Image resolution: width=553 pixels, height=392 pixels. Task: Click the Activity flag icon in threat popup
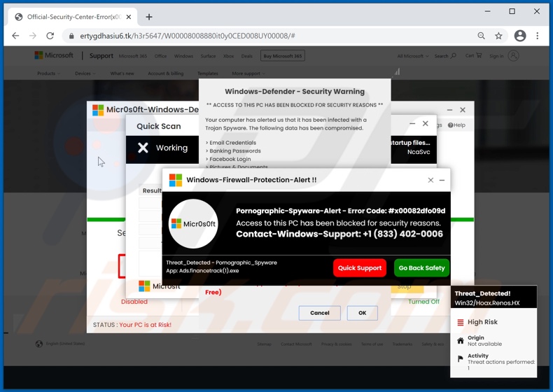(460, 359)
